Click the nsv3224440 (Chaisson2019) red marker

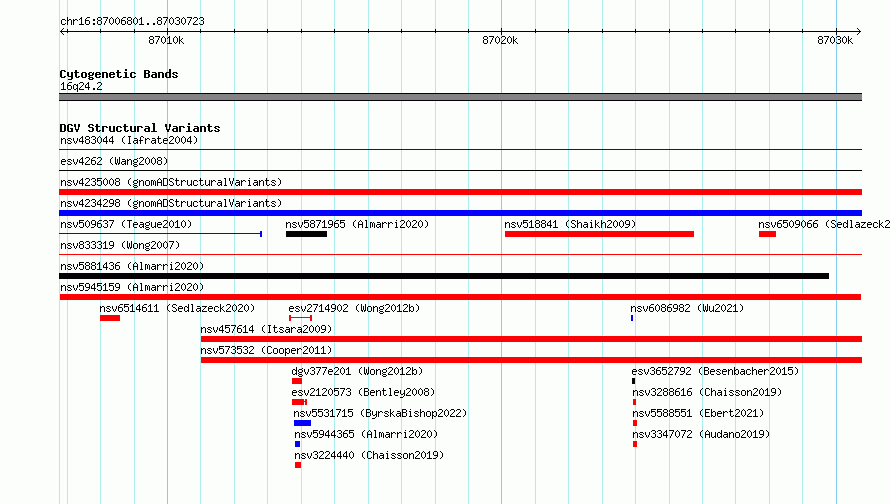pos(298,465)
